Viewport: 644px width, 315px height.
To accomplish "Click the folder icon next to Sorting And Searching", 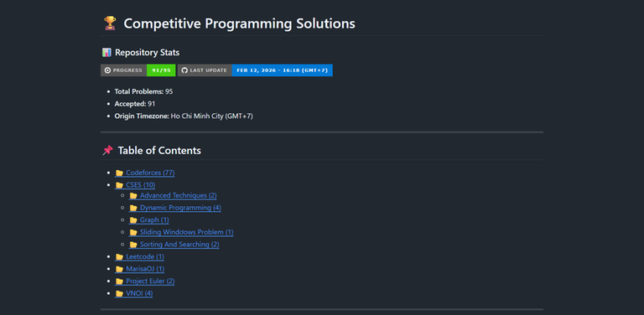I will click(x=133, y=245).
